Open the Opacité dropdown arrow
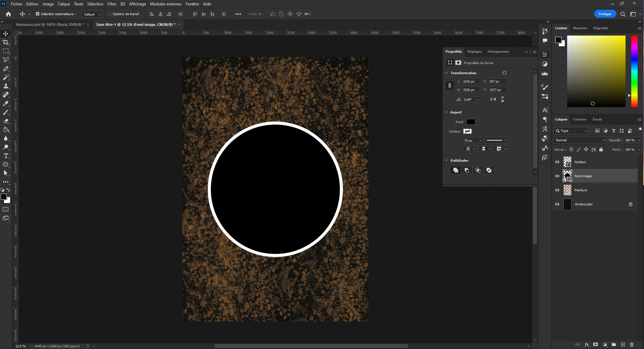 [639, 140]
